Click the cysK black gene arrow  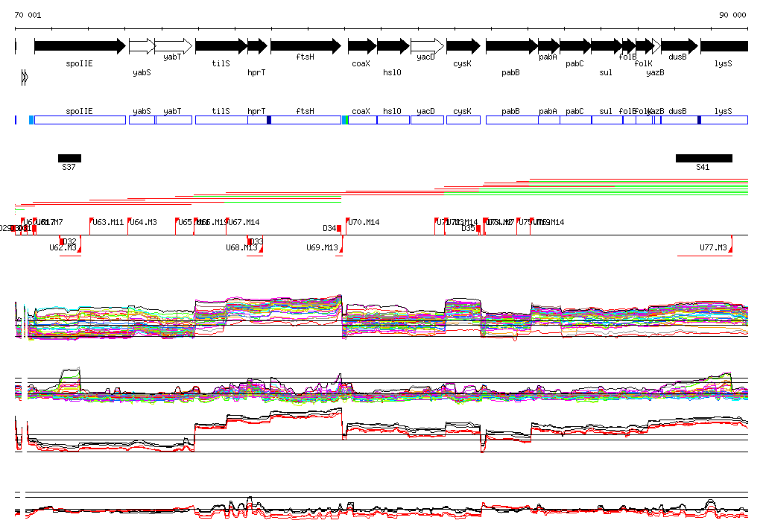pos(463,46)
